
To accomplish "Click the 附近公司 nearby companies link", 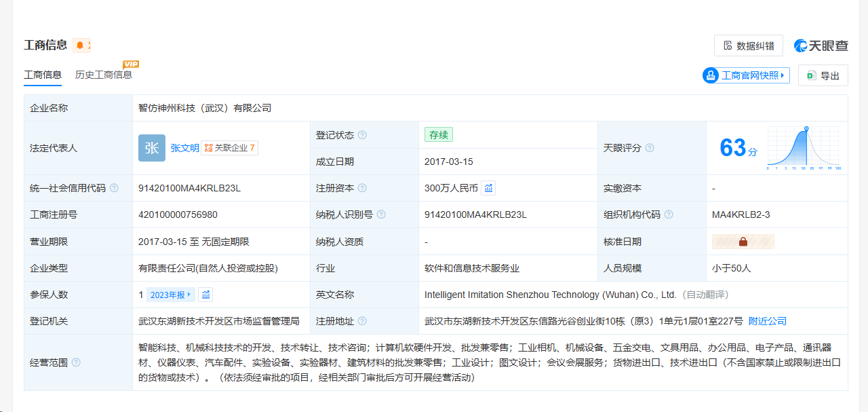I will click(x=768, y=321).
